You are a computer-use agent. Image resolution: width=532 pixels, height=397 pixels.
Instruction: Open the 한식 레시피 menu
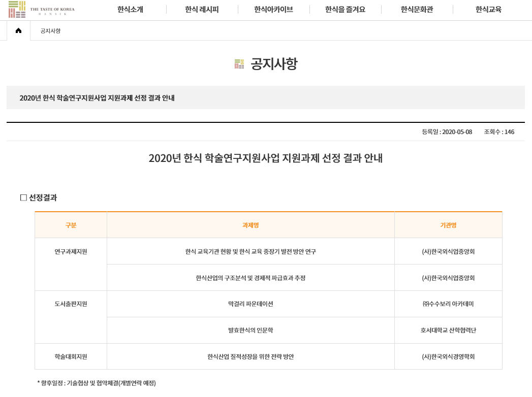click(202, 9)
